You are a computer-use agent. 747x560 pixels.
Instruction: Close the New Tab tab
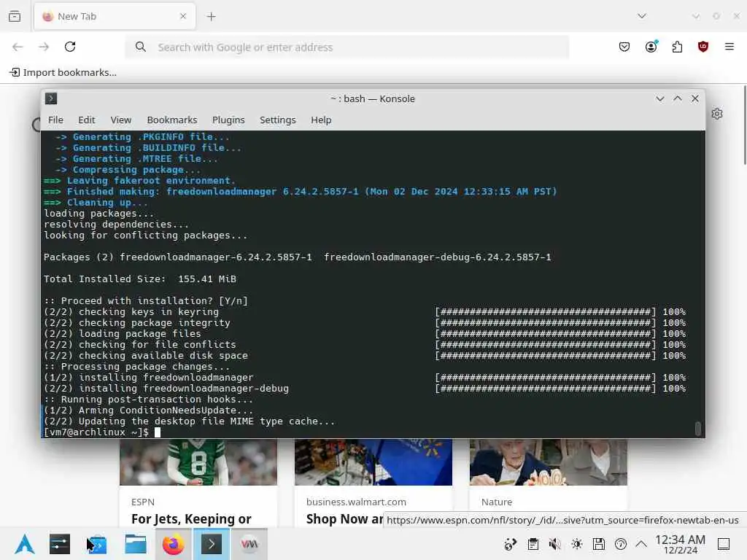[x=183, y=16]
